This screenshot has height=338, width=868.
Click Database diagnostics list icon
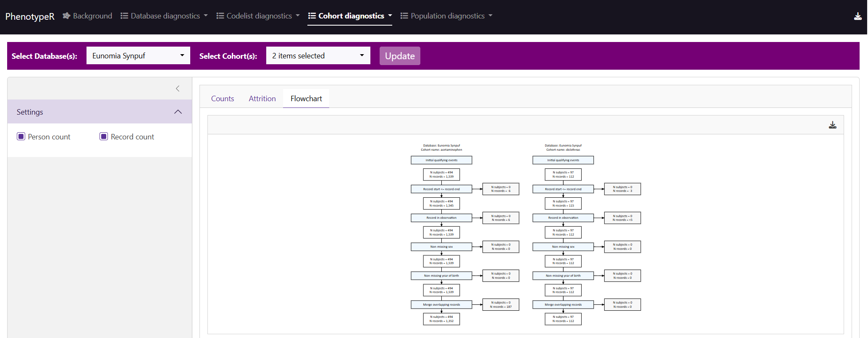click(x=124, y=16)
